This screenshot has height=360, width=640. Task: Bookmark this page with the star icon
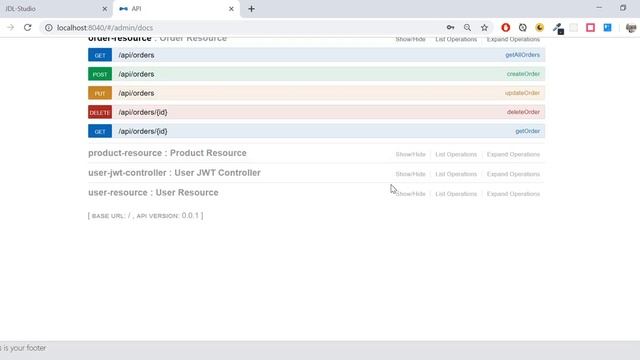pos(484,28)
